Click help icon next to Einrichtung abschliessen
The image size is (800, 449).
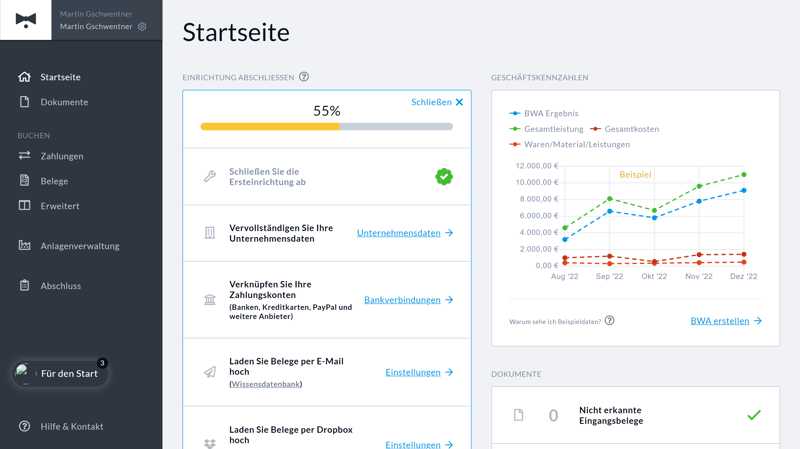click(x=304, y=77)
